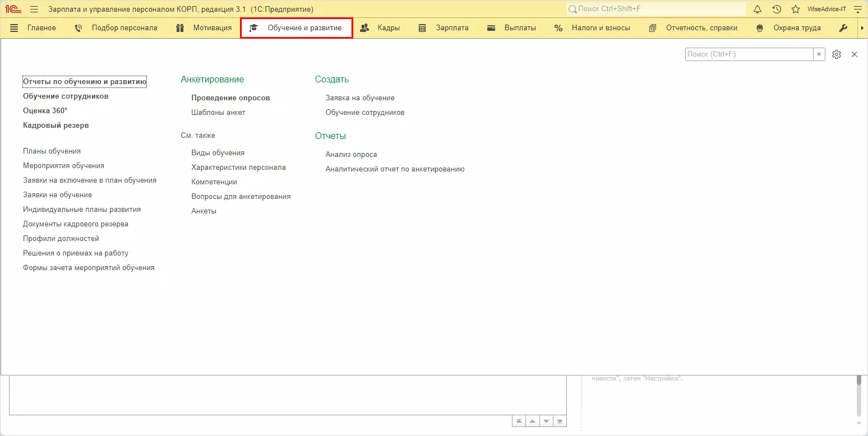Clear the menu search field
This screenshot has width=868, height=436.
pos(819,54)
